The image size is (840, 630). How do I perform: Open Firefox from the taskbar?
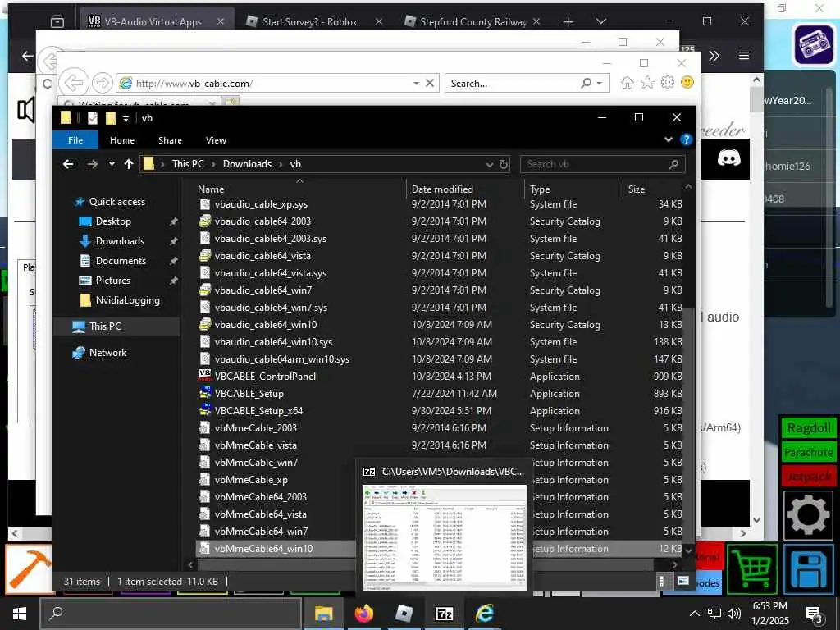click(x=364, y=614)
